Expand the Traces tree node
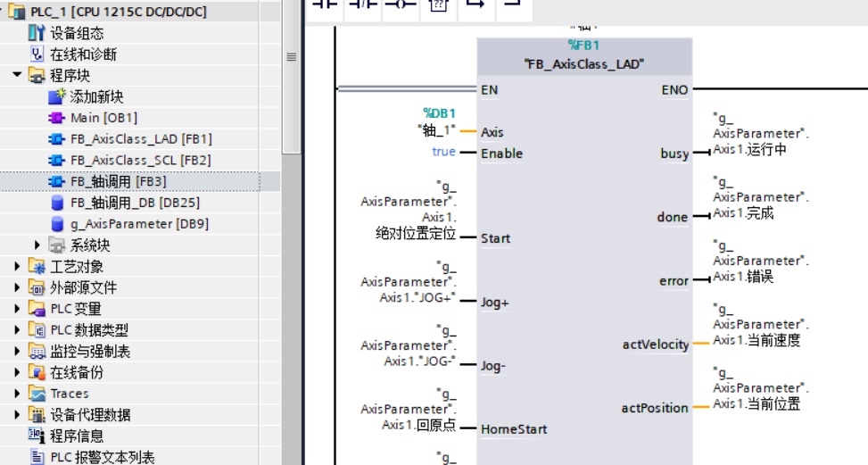 [17, 394]
